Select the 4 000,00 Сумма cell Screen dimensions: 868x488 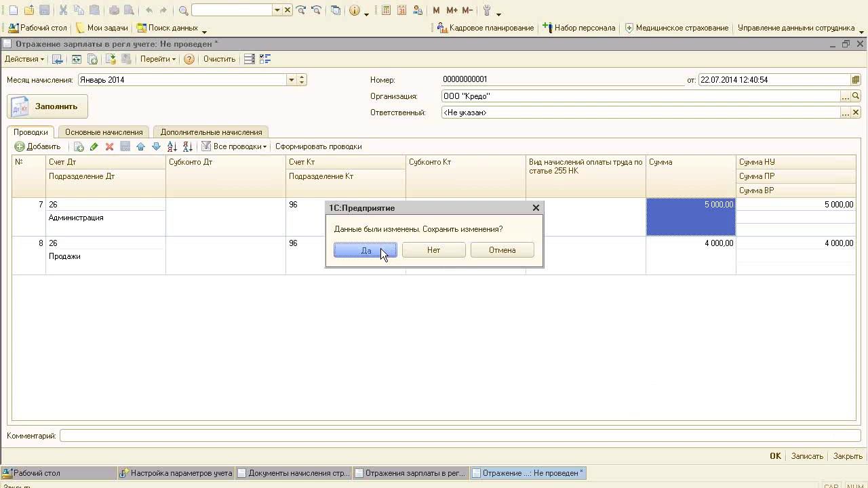coord(690,256)
